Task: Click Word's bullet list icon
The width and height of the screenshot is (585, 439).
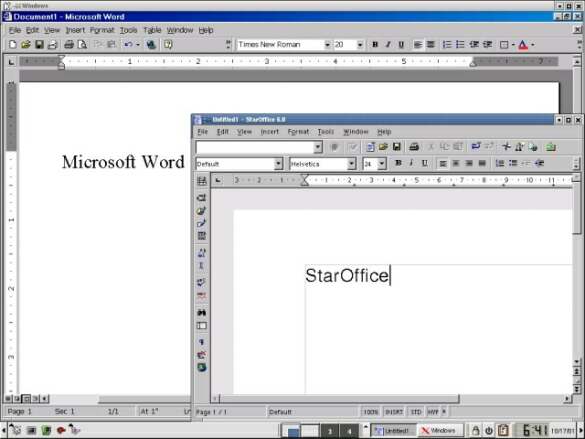Action: point(460,45)
